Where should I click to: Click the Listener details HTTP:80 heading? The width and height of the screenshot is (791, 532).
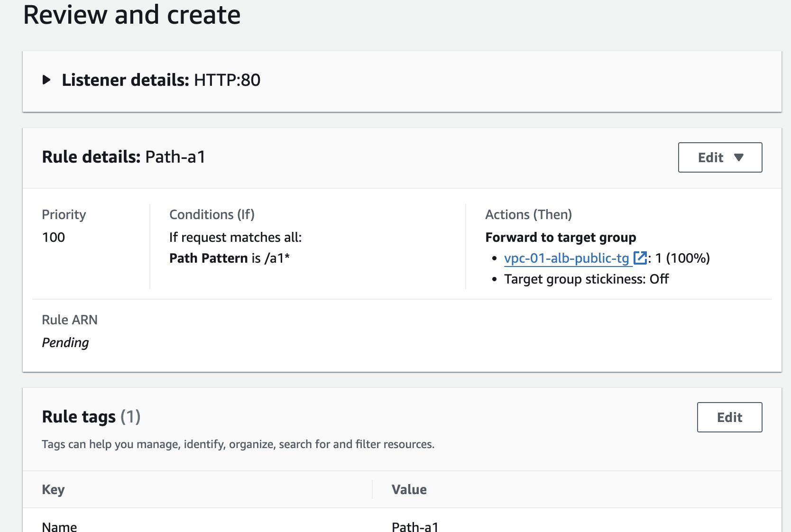click(x=161, y=80)
